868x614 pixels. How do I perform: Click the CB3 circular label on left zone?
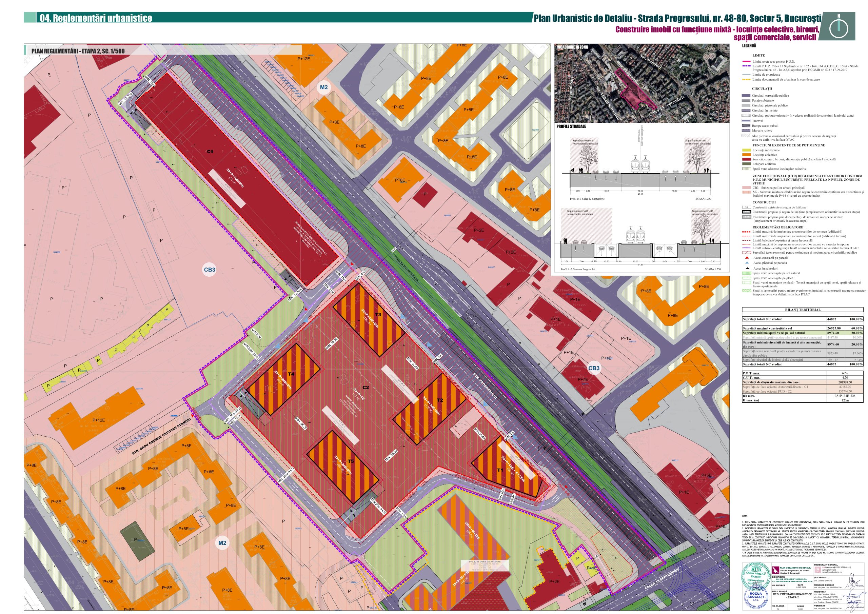210,270
